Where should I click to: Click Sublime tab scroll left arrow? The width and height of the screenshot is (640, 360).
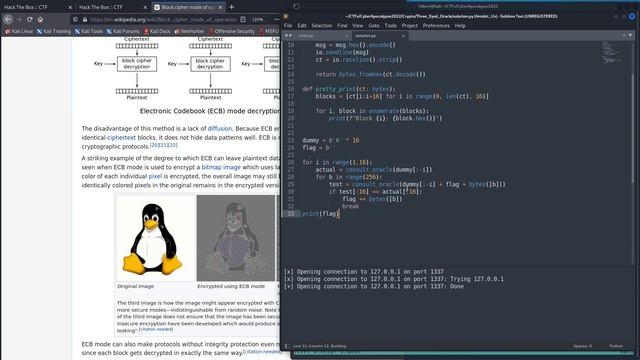coord(286,36)
